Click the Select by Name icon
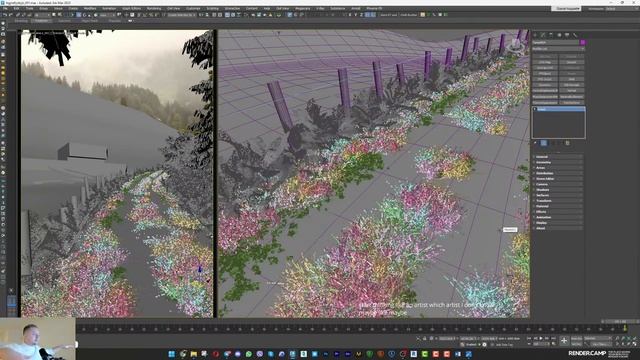Image resolution: width=640 pixels, height=360 pixels. click(x=60, y=15)
